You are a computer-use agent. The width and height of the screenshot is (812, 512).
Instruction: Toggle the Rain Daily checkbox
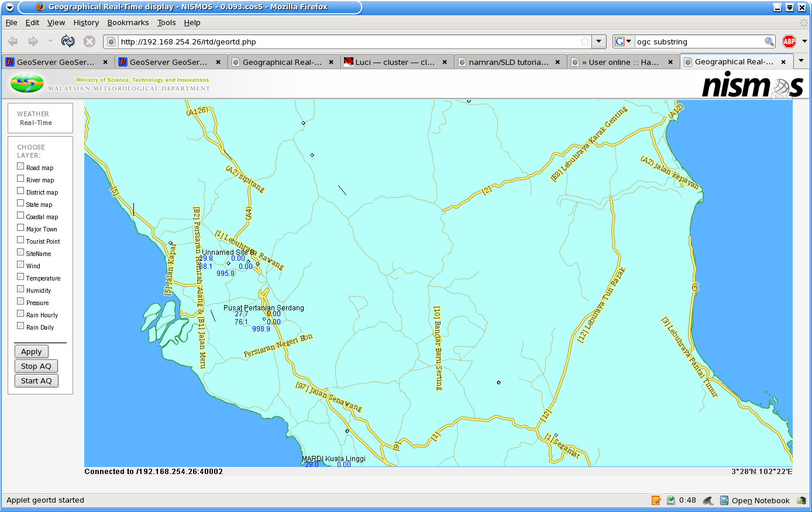[20, 326]
